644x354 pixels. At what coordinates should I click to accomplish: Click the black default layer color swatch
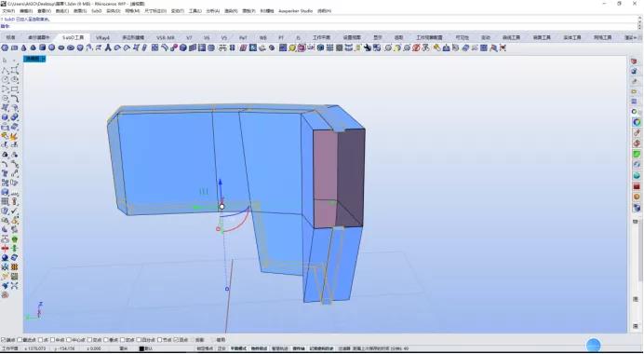141,348
